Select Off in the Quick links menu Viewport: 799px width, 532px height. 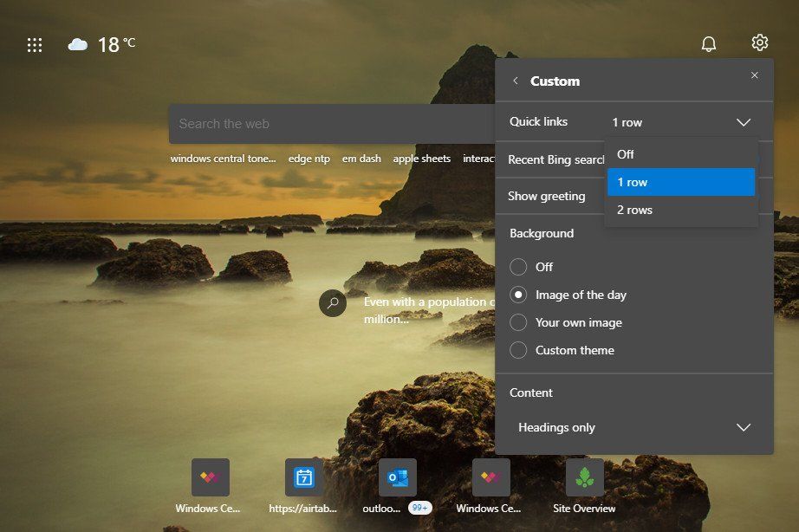(625, 154)
